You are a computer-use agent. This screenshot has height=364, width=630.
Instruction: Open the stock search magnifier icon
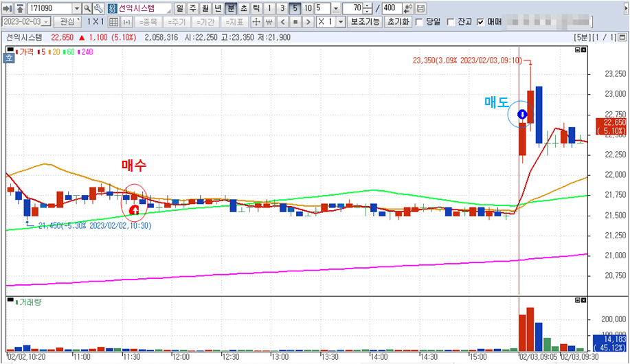coord(87,8)
